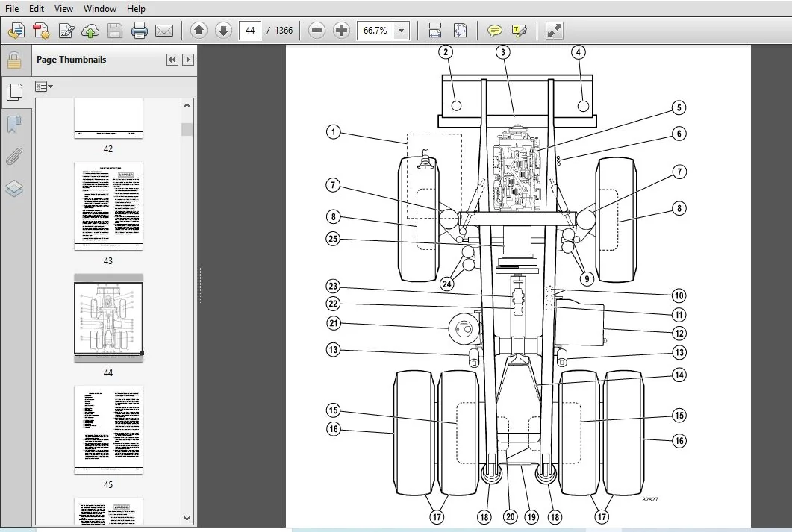Viewport: 792px width, 532px height.
Task: Click the Fit One Full Page icon
Action: (460, 31)
